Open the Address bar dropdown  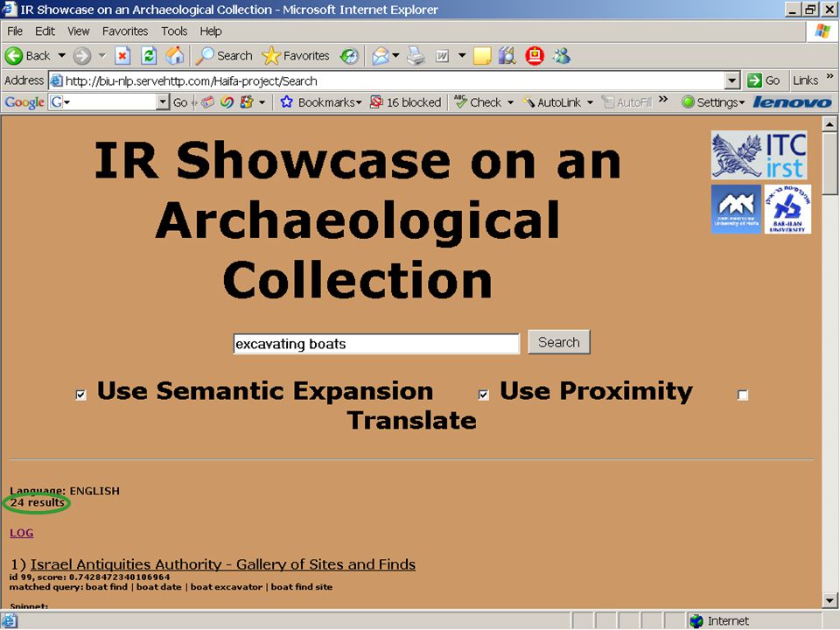[x=732, y=80]
